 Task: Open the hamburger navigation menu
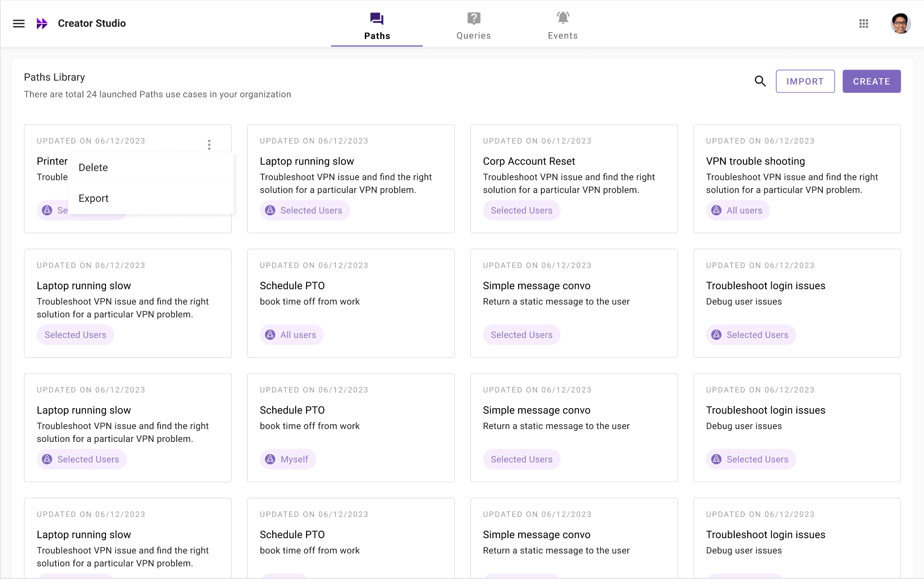[18, 24]
